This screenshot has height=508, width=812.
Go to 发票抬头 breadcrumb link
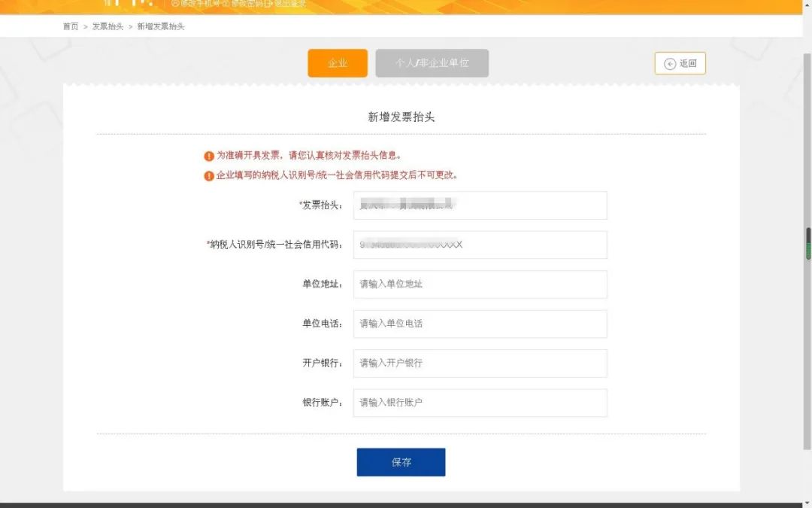(108, 26)
